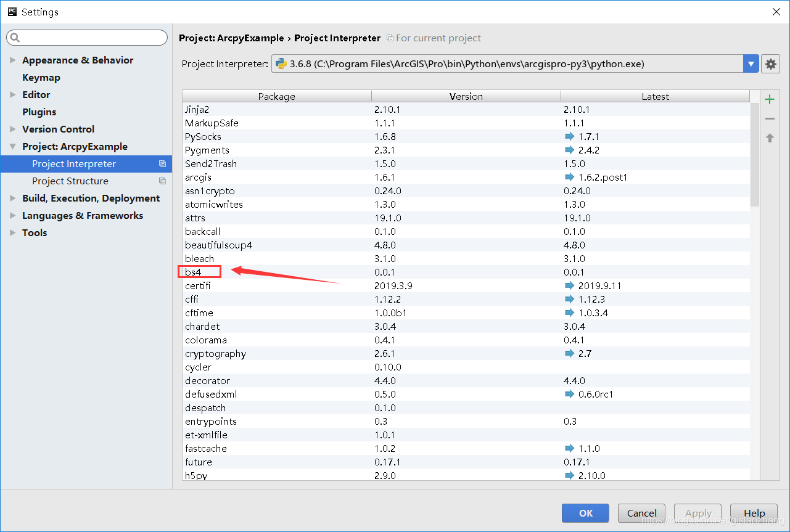Viewport: 790px width, 532px height.
Task: Click the PyCharm logo in the title bar
Action: (12, 11)
